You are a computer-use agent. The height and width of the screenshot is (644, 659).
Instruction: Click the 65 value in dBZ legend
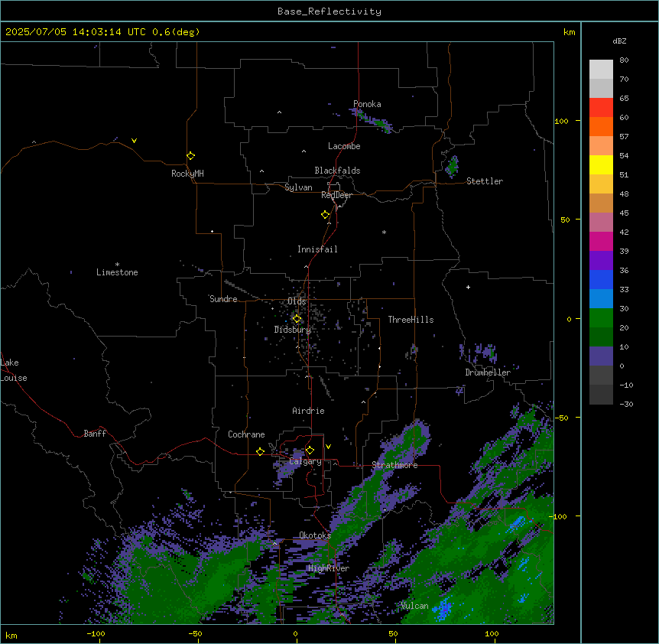[624, 99]
